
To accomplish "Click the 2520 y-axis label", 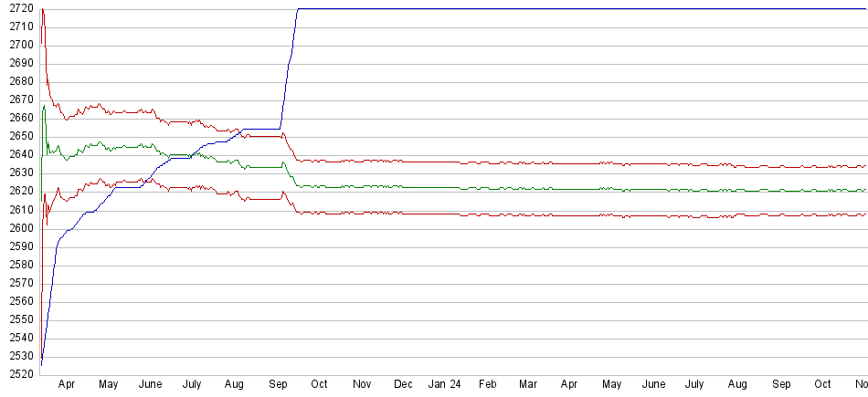I will tap(22, 374).
